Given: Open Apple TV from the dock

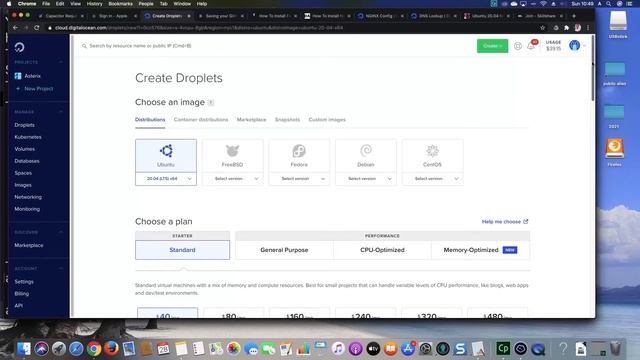Looking at the screenshot, I should [x=373, y=349].
